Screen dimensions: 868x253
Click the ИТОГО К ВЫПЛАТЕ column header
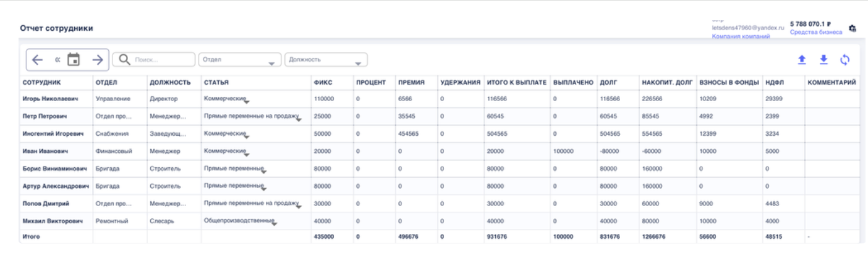click(515, 82)
